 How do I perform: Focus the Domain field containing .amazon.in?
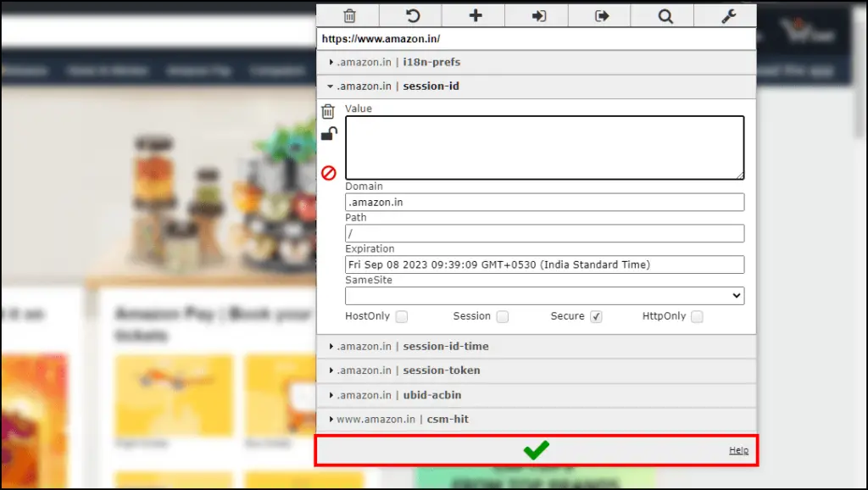545,202
